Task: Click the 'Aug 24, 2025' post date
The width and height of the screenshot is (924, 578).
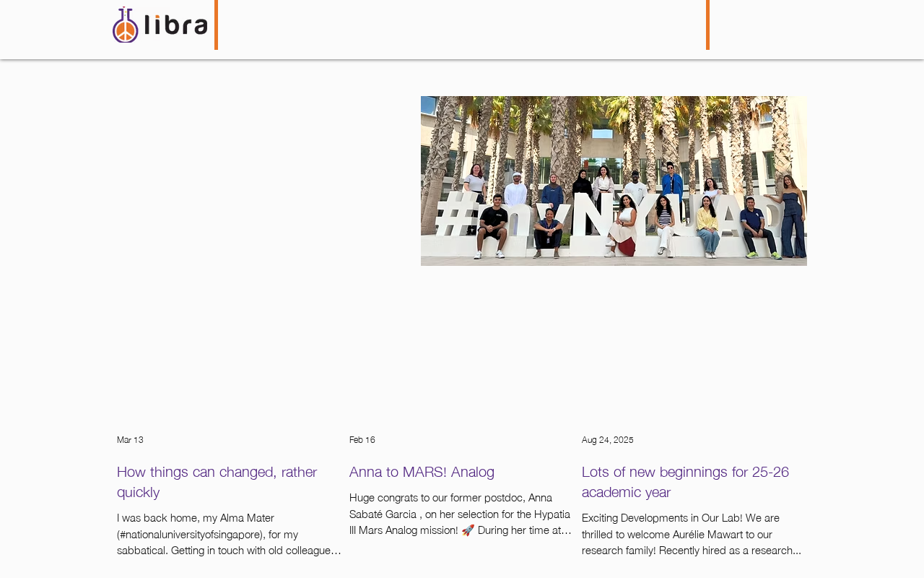Action: click(x=608, y=440)
